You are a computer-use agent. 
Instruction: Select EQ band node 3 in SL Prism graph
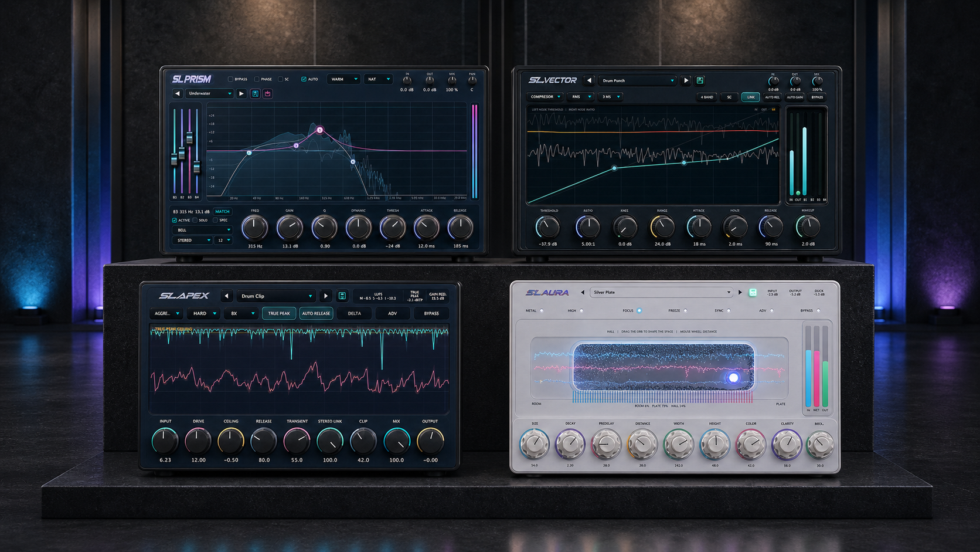pos(320,130)
